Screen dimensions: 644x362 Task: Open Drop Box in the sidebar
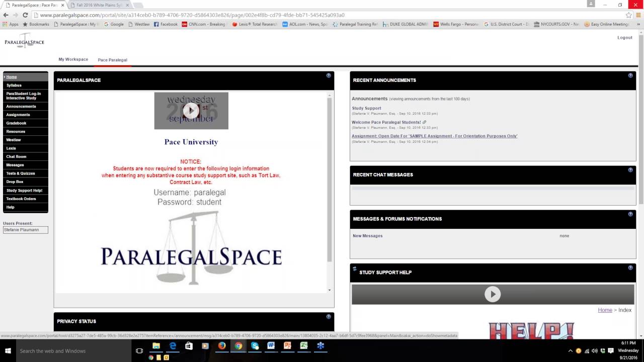click(x=26, y=182)
